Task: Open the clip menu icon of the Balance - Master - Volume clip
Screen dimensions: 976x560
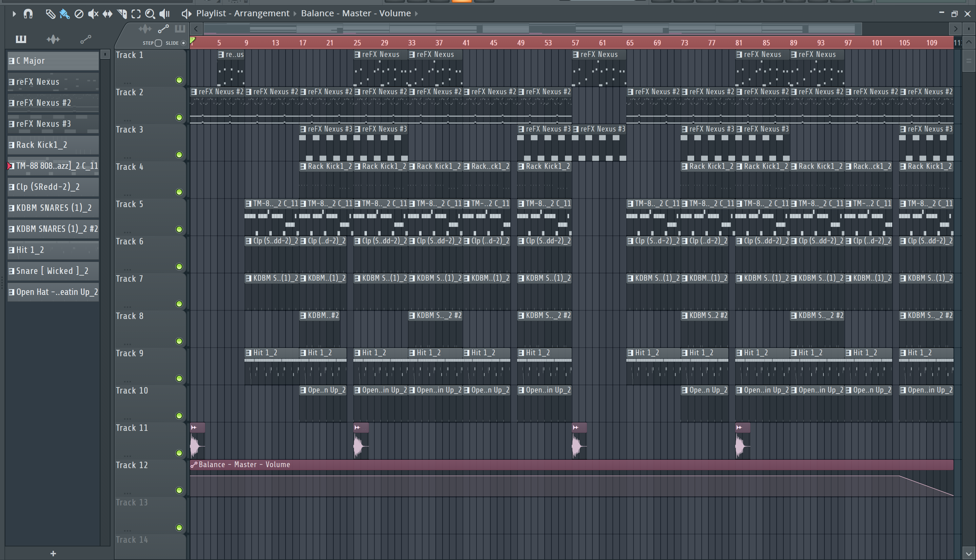Action: click(x=194, y=465)
